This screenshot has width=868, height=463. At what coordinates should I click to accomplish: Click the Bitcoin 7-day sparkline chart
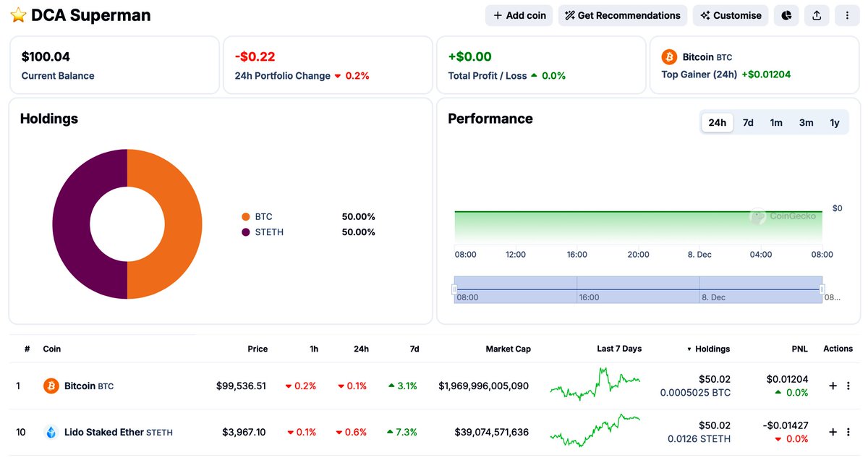coord(595,384)
